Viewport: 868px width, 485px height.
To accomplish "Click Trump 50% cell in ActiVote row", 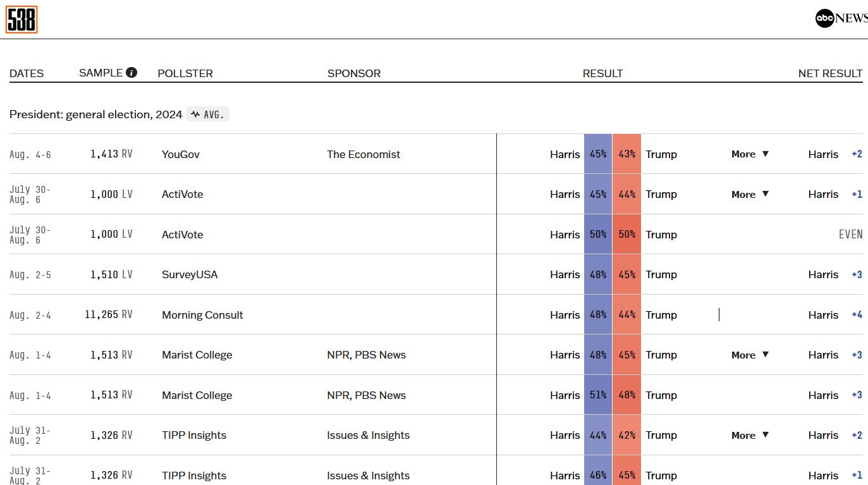I will pyautogui.click(x=627, y=234).
